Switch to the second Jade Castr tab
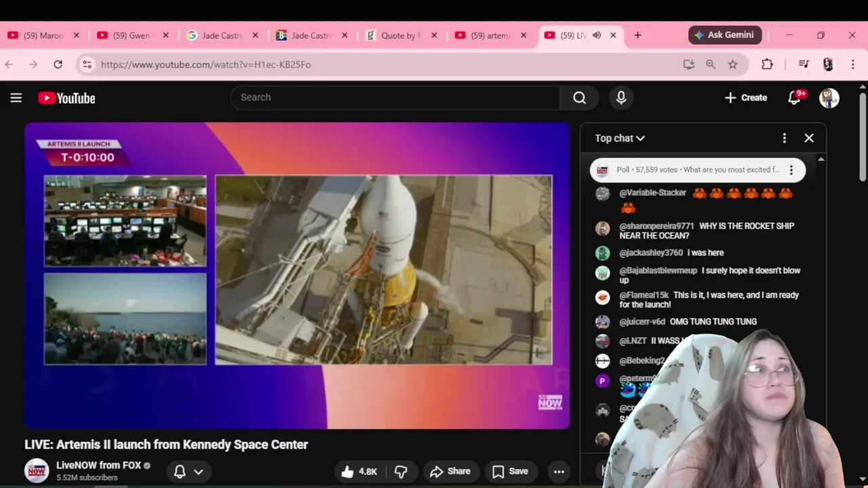This screenshot has height=488, width=868. coord(311,35)
